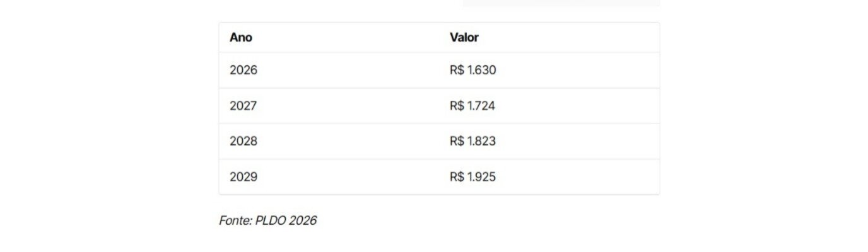Select the 2026 year cell
The width and height of the screenshot is (868, 252).
point(243,70)
